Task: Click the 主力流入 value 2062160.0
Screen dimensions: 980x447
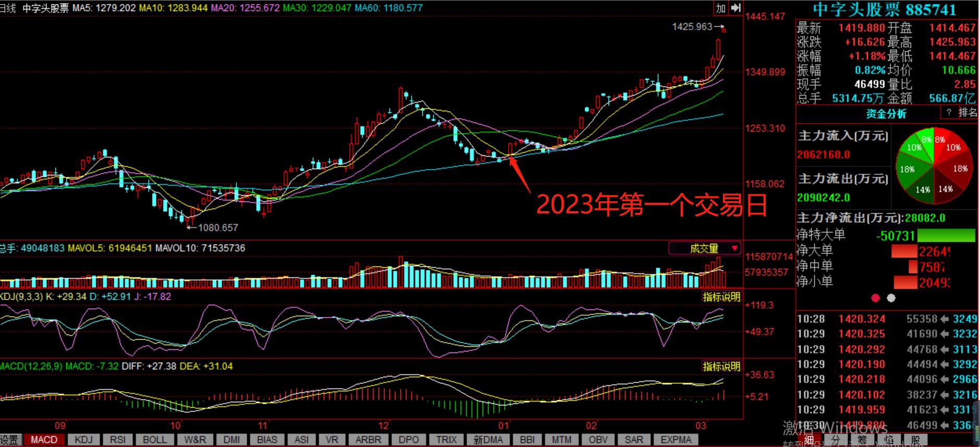Action: tap(824, 154)
